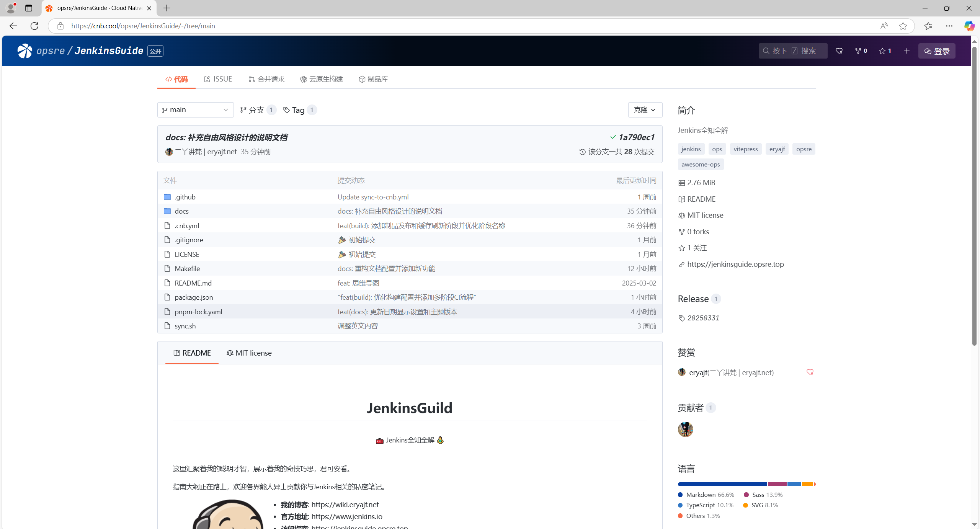Click the commit author avatar 二丫讲梵
The width and height of the screenshot is (980, 529).
169,152
